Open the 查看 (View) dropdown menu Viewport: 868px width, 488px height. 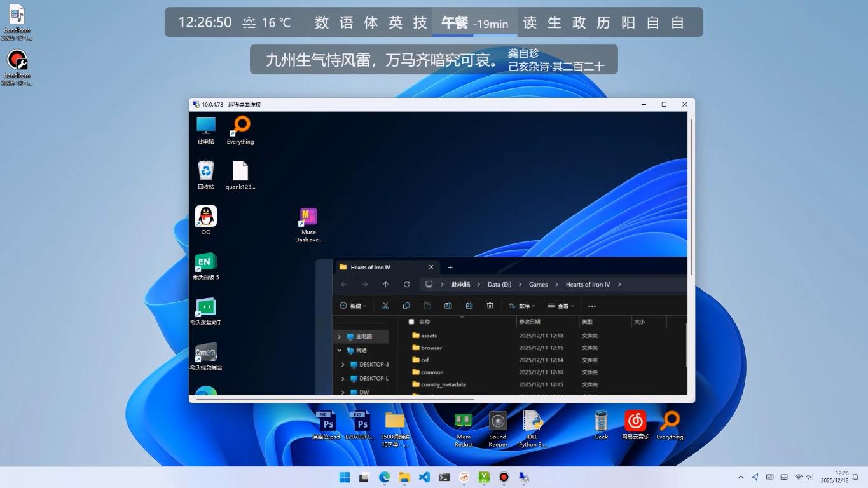point(561,306)
